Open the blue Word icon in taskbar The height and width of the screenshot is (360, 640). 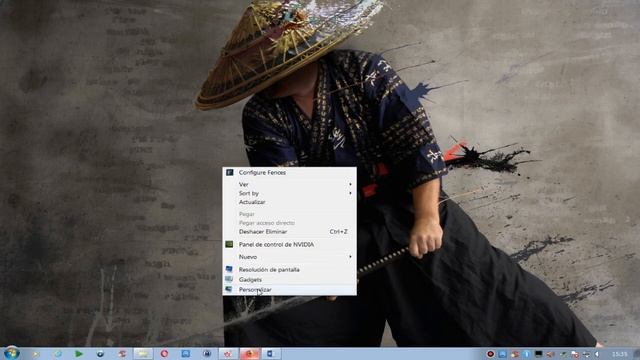(x=271, y=353)
